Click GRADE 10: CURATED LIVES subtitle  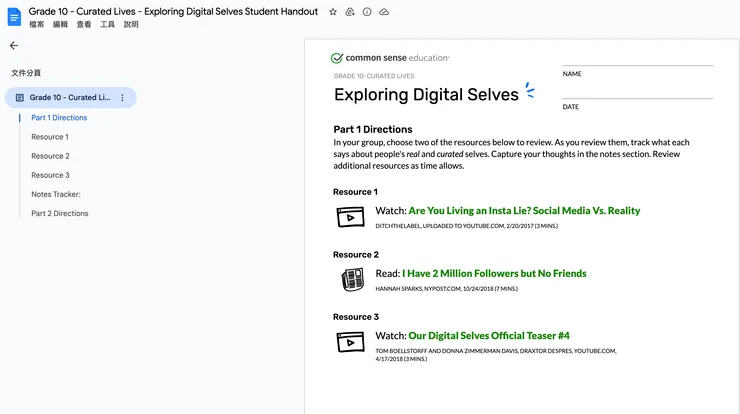[374, 76]
